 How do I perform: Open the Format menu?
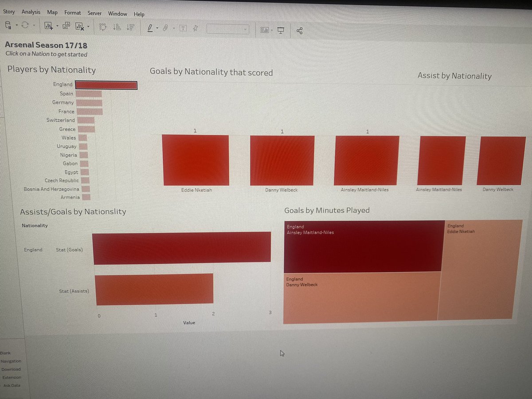[x=73, y=13]
